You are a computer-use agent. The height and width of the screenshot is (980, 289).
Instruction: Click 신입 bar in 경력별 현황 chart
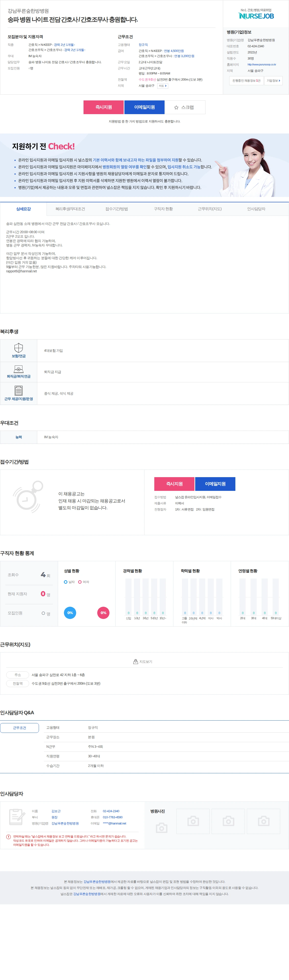coord(129,597)
